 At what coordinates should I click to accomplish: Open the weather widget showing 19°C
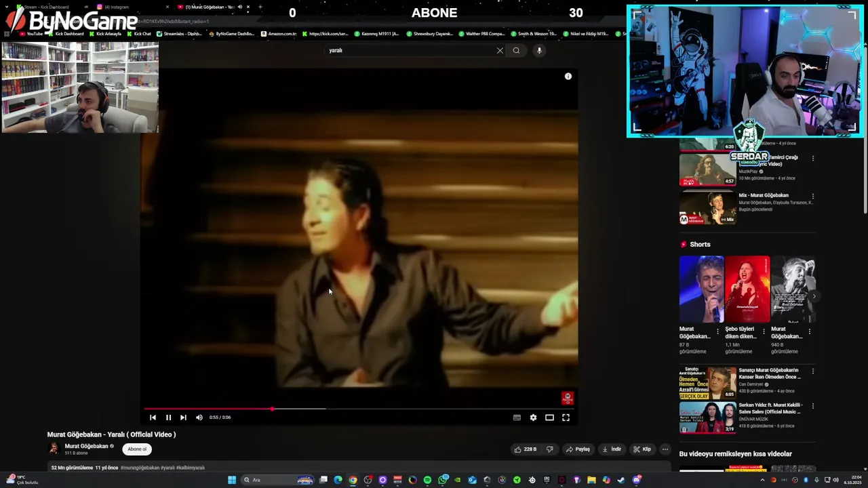click(22, 480)
